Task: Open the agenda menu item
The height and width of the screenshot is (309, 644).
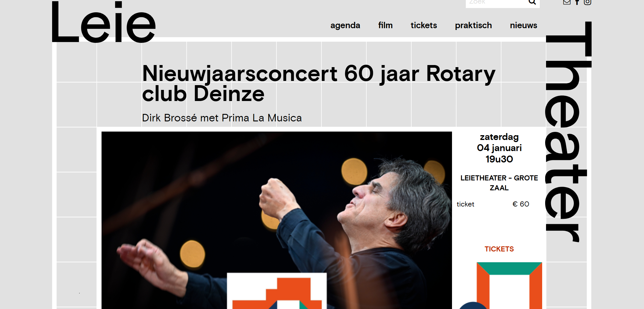Action: coord(345,25)
